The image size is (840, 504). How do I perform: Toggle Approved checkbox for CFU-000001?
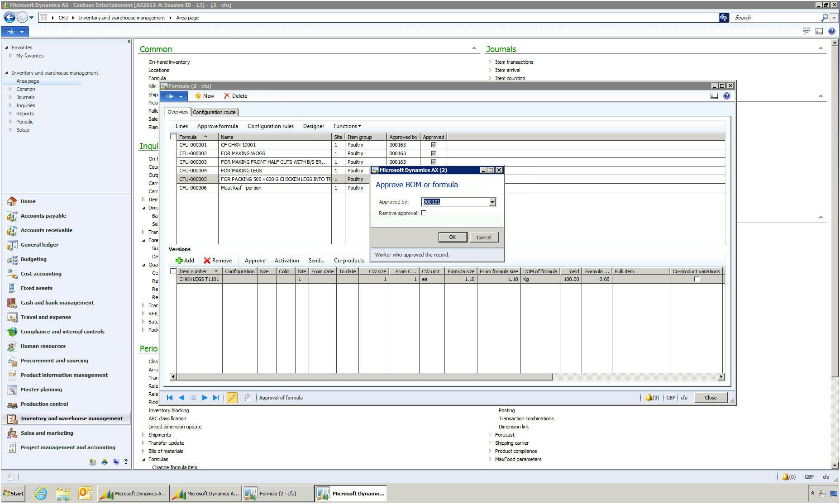tap(434, 145)
